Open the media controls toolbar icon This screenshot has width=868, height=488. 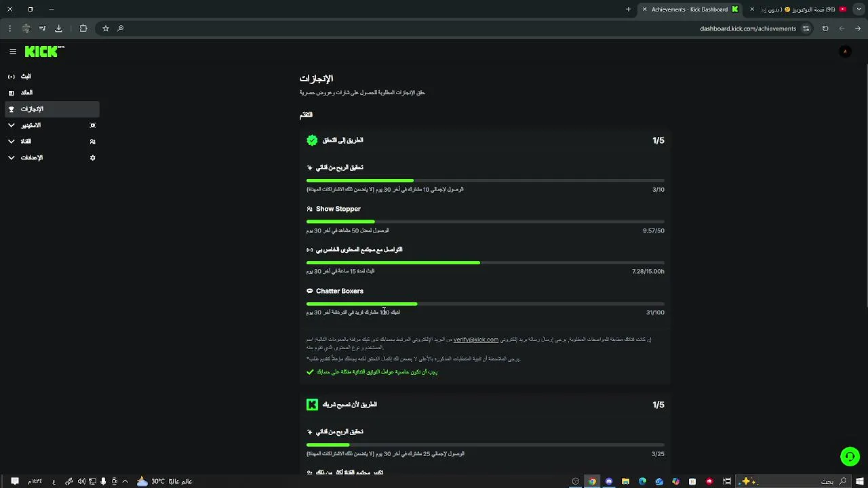click(x=42, y=28)
